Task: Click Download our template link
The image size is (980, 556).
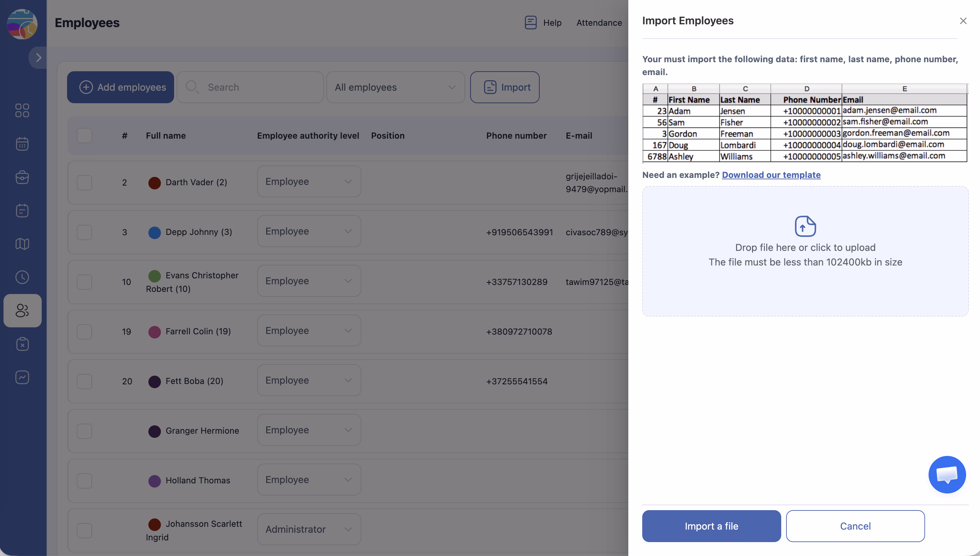Action: pyautogui.click(x=771, y=175)
